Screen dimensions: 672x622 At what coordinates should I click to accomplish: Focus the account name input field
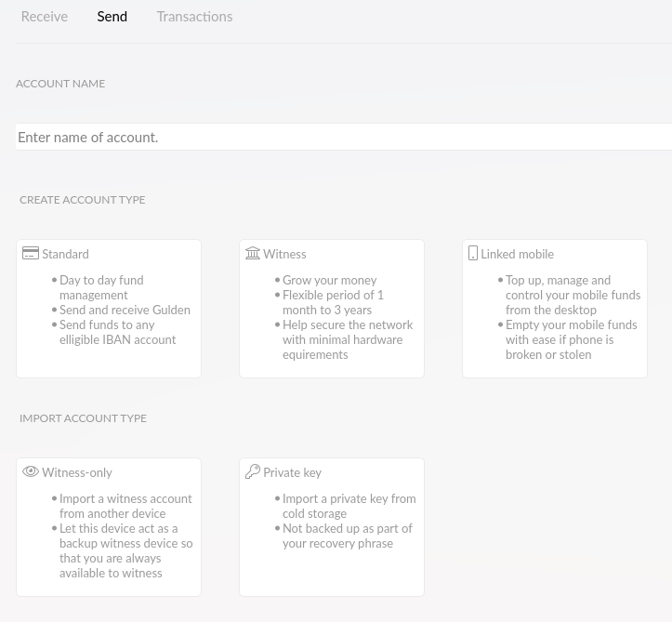pyautogui.click(x=344, y=137)
